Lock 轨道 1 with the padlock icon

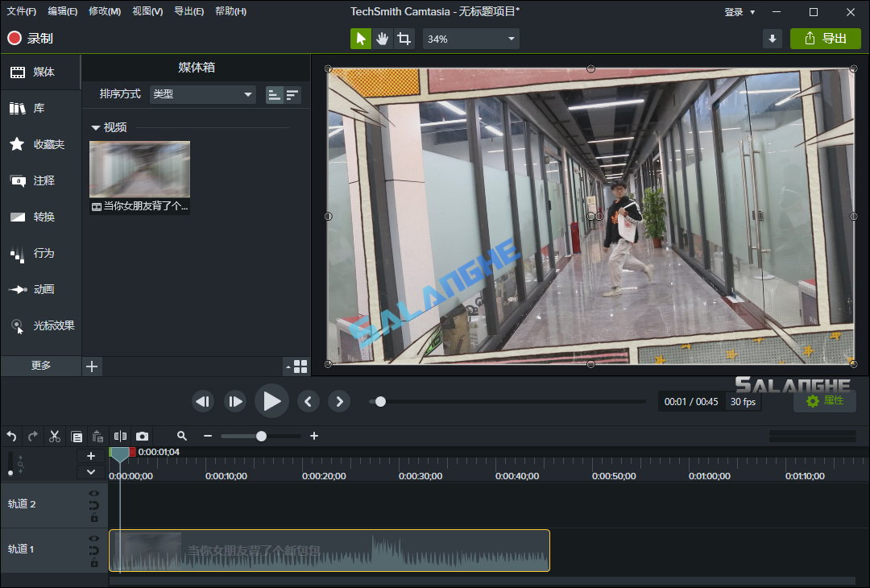[93, 561]
